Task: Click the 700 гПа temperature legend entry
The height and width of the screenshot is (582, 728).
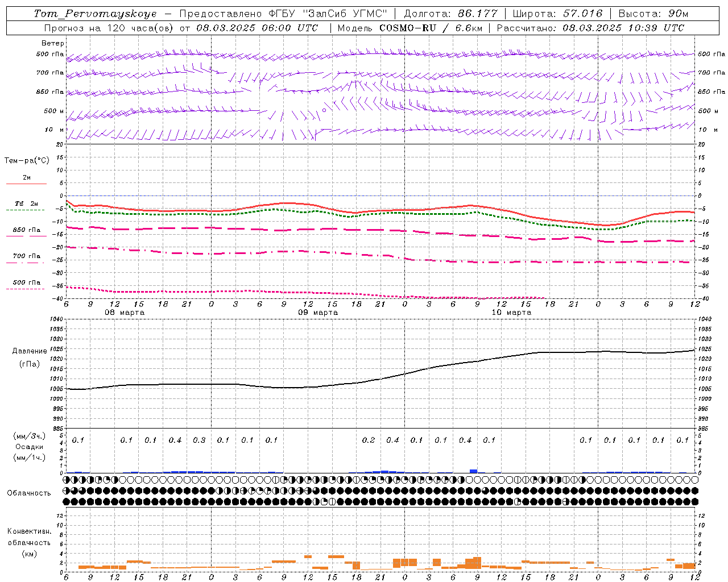Action: tap(27, 256)
